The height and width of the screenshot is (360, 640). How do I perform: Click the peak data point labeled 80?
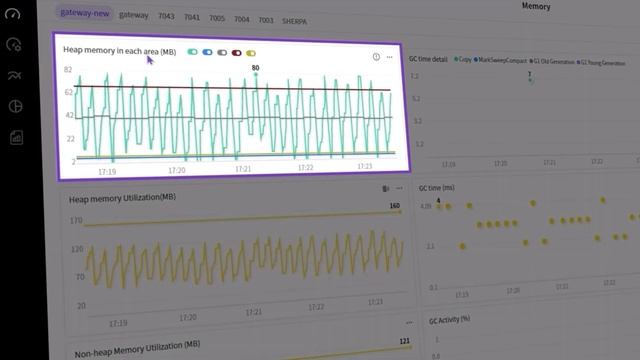coord(256,75)
